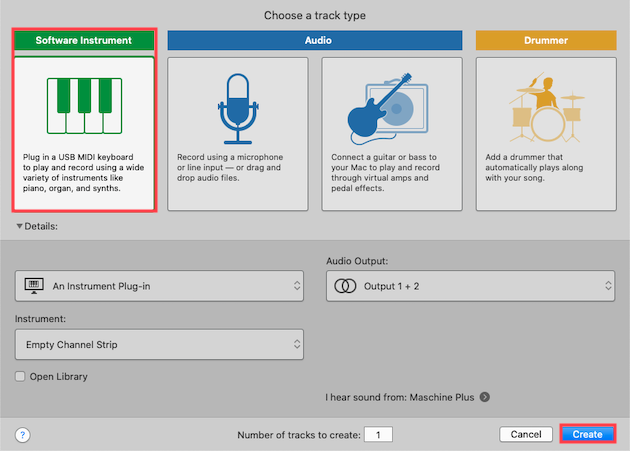Collapse the Details disclosure triangle
Screen dimensions: 630x451
click(x=19, y=227)
